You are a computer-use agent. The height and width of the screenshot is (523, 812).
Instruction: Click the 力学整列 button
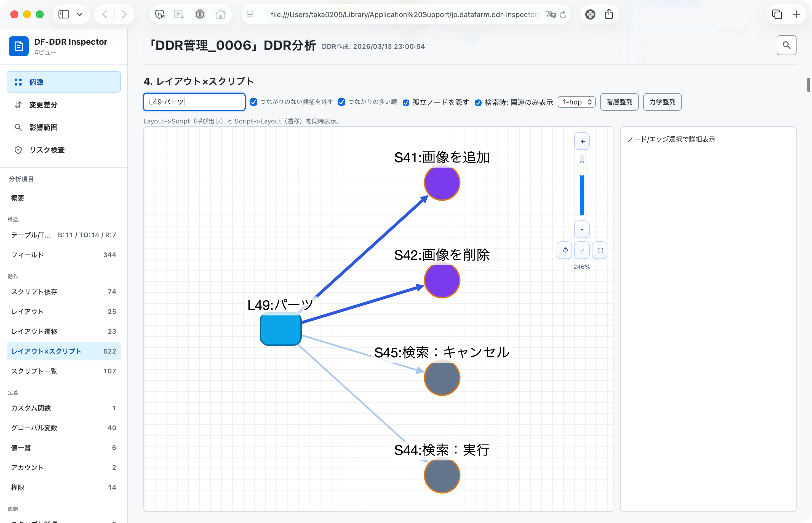[x=662, y=102]
